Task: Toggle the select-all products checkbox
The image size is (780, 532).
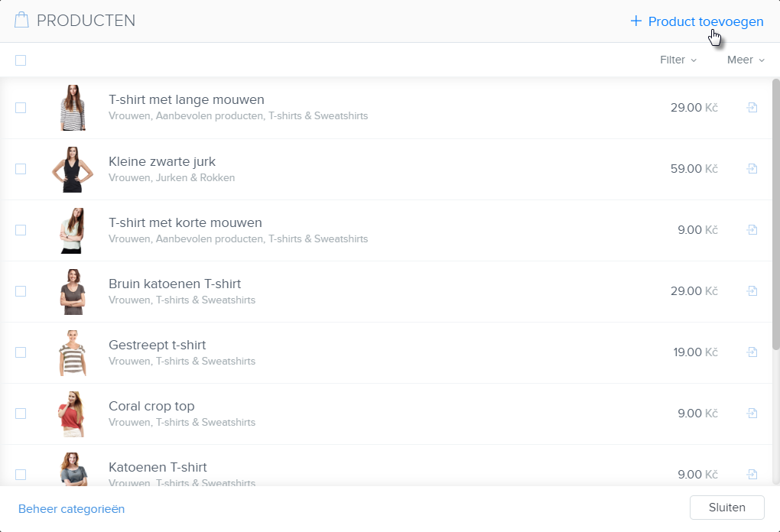Action: (21, 60)
